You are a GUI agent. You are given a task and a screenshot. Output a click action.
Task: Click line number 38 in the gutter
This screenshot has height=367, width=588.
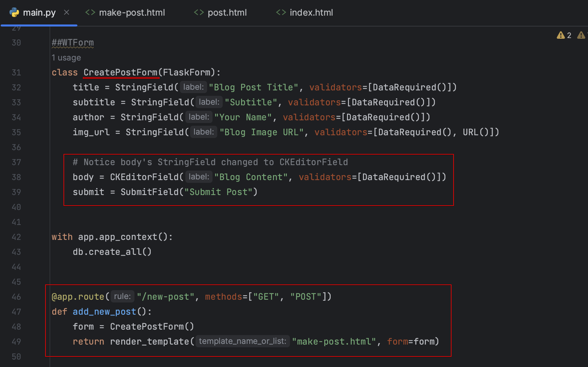click(x=16, y=177)
